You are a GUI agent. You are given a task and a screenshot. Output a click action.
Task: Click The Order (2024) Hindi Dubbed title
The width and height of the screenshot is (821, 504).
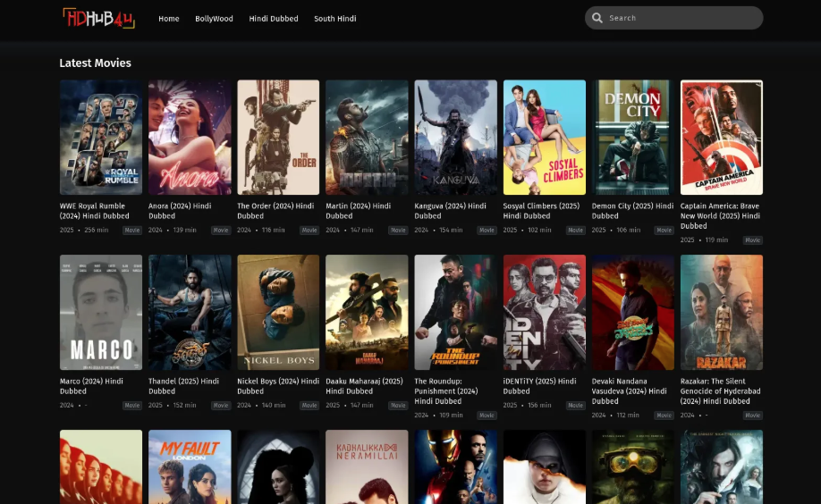tap(275, 211)
